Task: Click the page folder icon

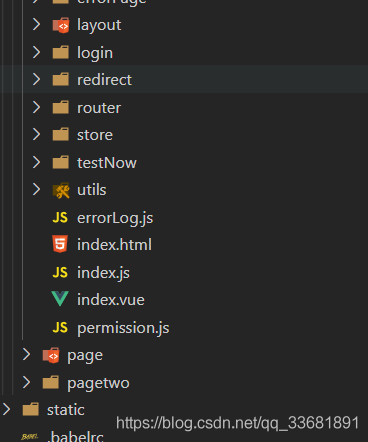Action: pos(51,355)
